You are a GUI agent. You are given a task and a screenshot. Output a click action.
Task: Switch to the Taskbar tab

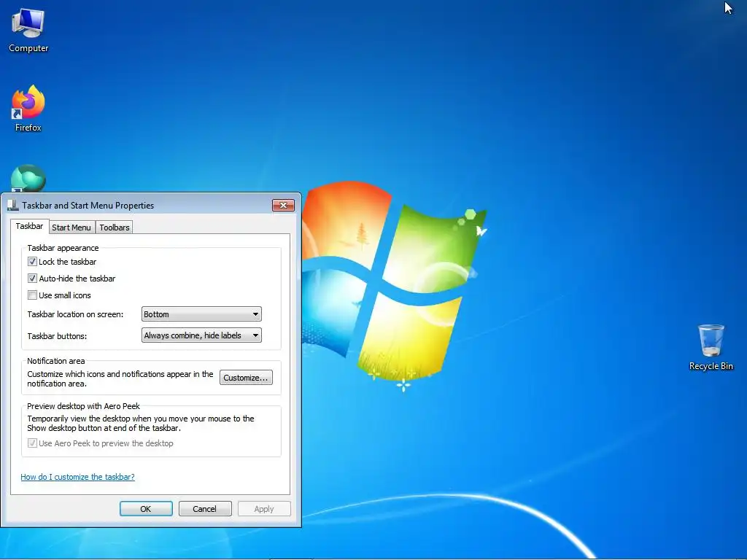coord(29,226)
